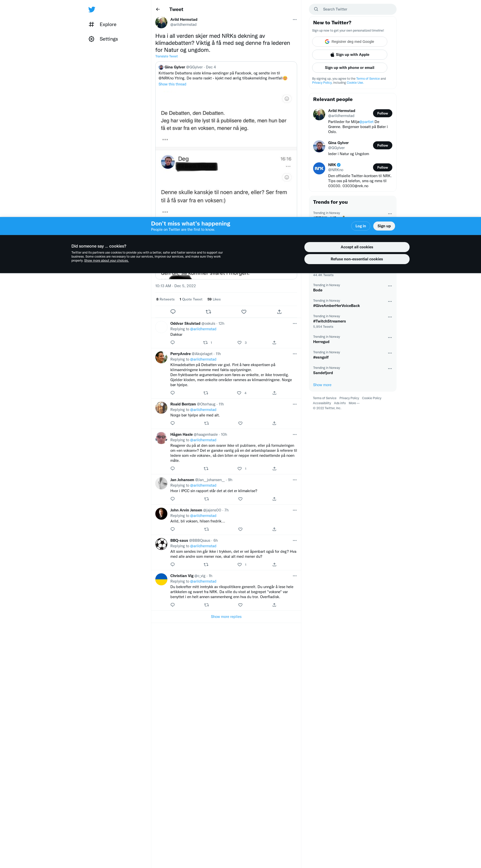Share Jan Johansen's reply
The width and height of the screenshot is (481, 868).
(274, 499)
